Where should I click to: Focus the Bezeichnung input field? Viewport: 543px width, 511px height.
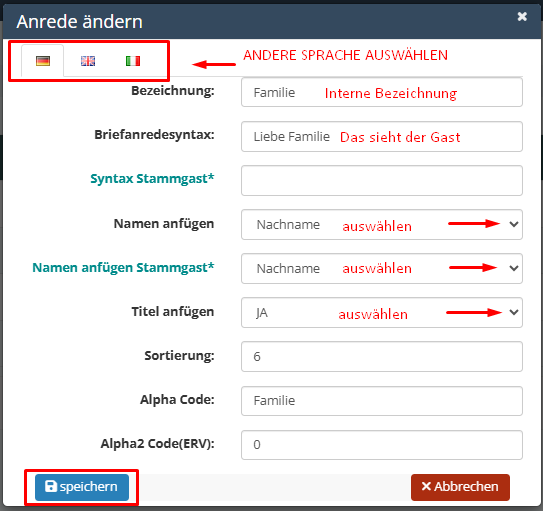coord(382,92)
